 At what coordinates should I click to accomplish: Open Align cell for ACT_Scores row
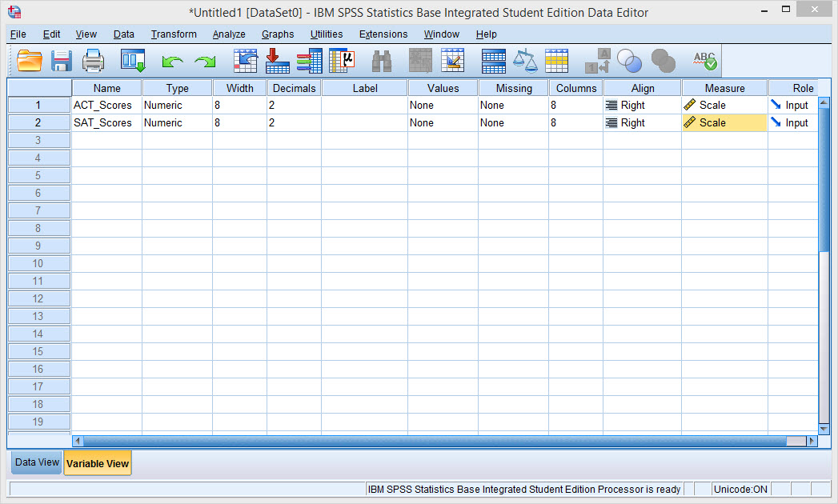tap(642, 105)
